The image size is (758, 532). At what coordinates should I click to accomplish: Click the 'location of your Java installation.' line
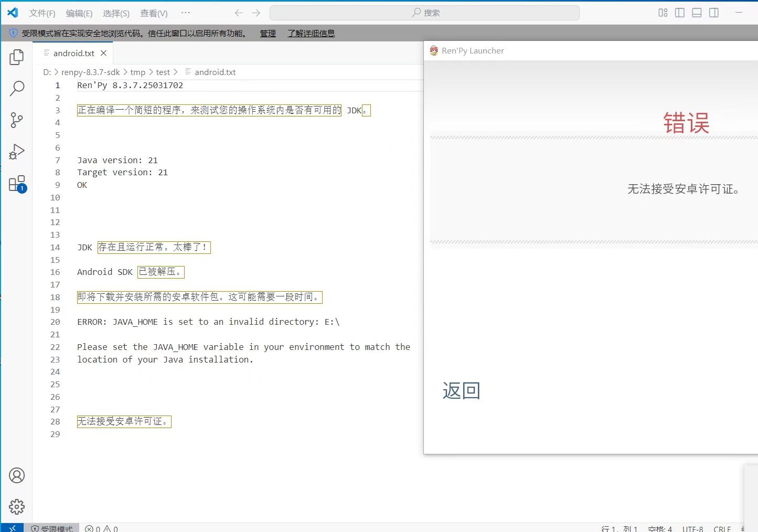coord(165,359)
